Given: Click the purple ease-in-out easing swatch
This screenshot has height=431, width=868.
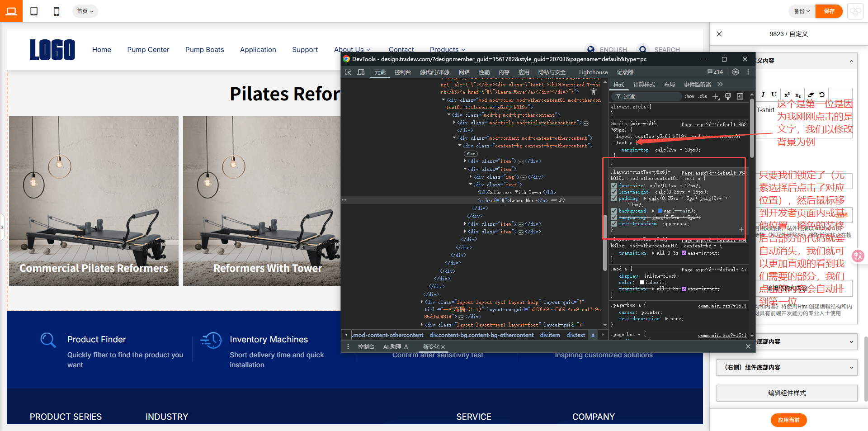Looking at the screenshot, I should coord(684,253).
